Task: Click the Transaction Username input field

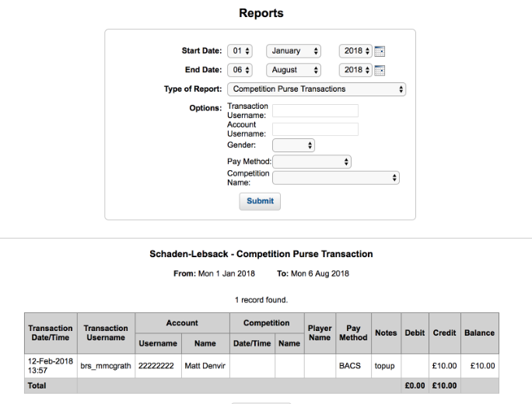Action: 315,111
